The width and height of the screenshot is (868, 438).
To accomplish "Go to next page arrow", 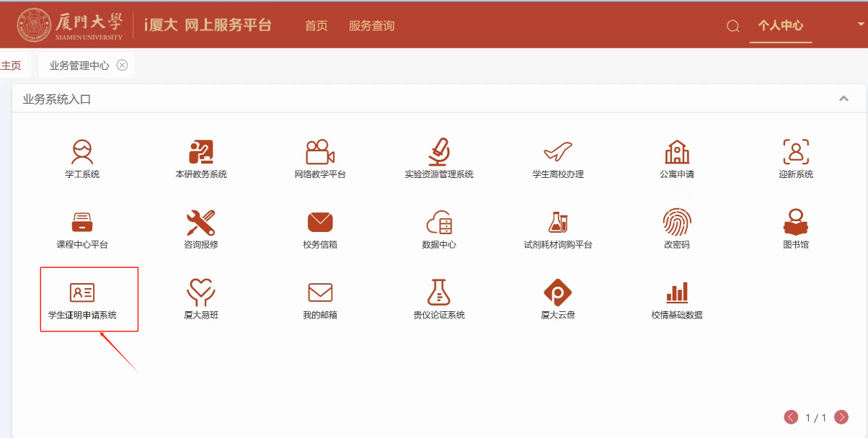I will tap(841, 417).
